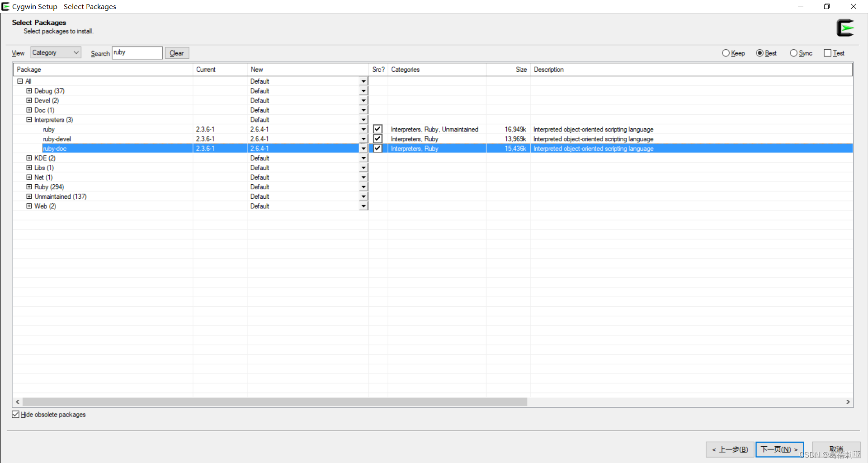Expand the Debug (37) category

tap(29, 91)
